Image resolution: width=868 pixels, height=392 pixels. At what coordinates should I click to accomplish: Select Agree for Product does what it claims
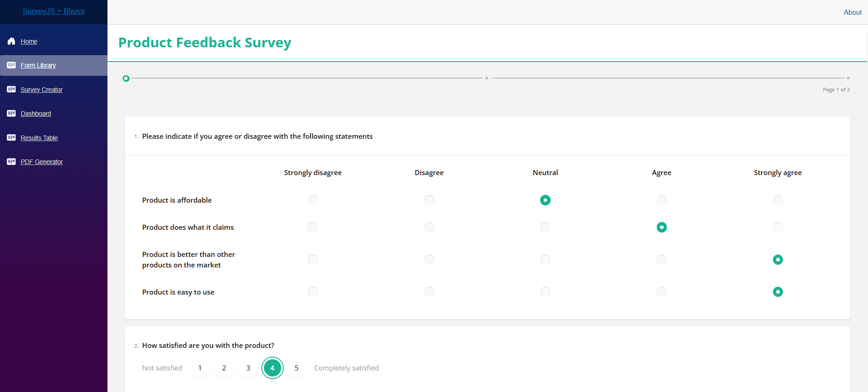pyautogui.click(x=661, y=227)
